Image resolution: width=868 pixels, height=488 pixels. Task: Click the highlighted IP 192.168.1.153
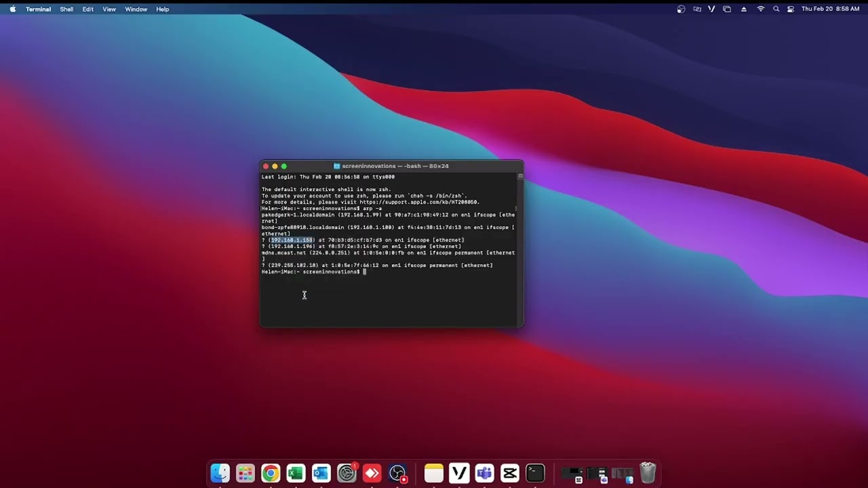click(x=292, y=240)
